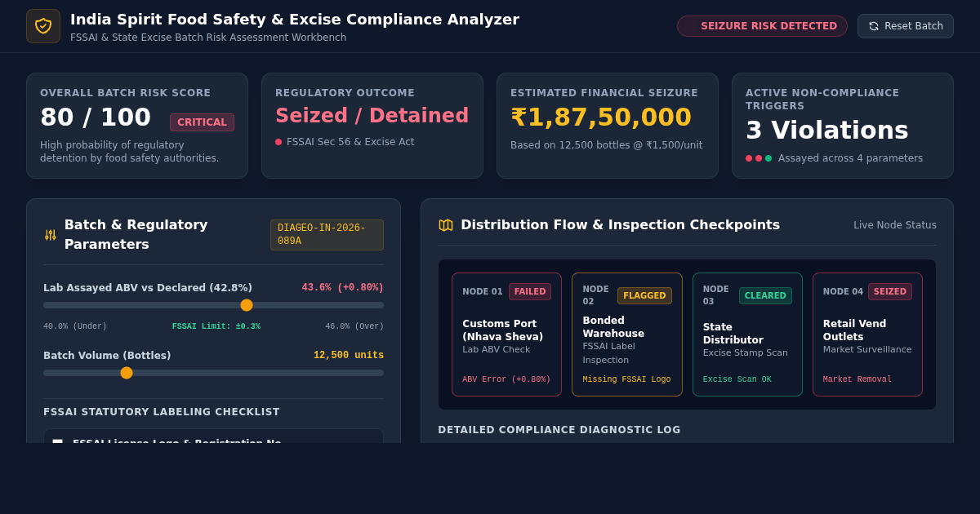Image resolution: width=980 pixels, height=514 pixels.
Task: Click the FSSAI Limit ±0.3% label
Action: [x=216, y=326]
